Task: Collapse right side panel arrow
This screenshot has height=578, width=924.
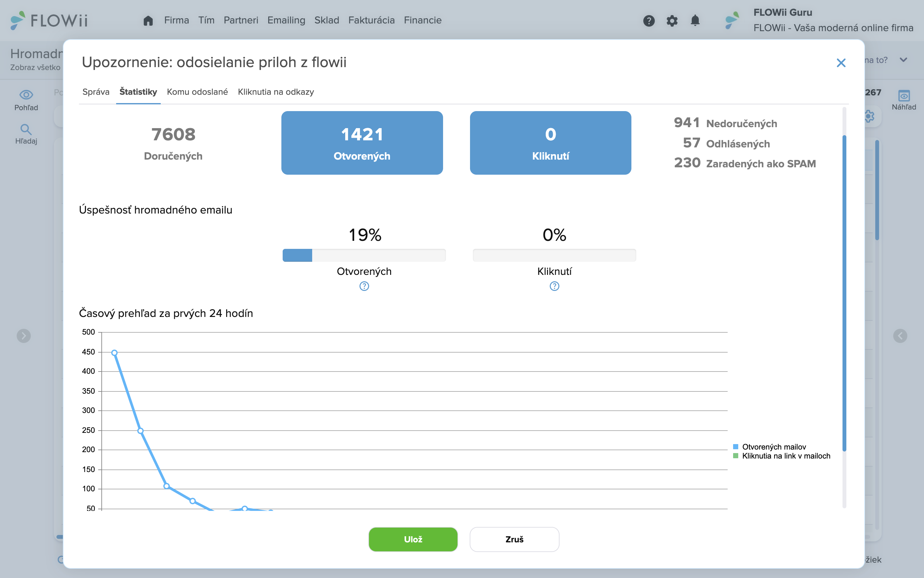Action: 900,336
